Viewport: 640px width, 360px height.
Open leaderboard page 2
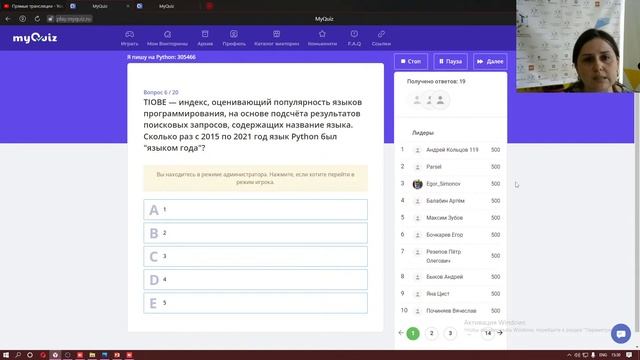pos(431,333)
